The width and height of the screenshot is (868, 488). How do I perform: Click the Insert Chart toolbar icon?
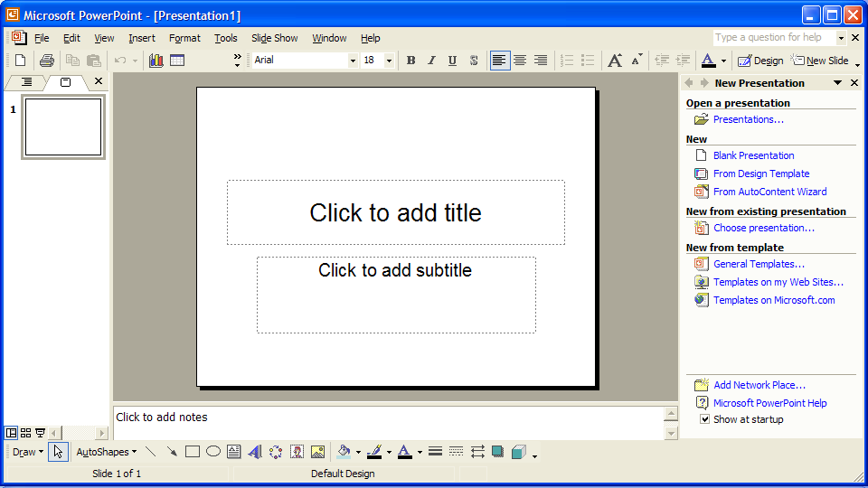pos(156,61)
